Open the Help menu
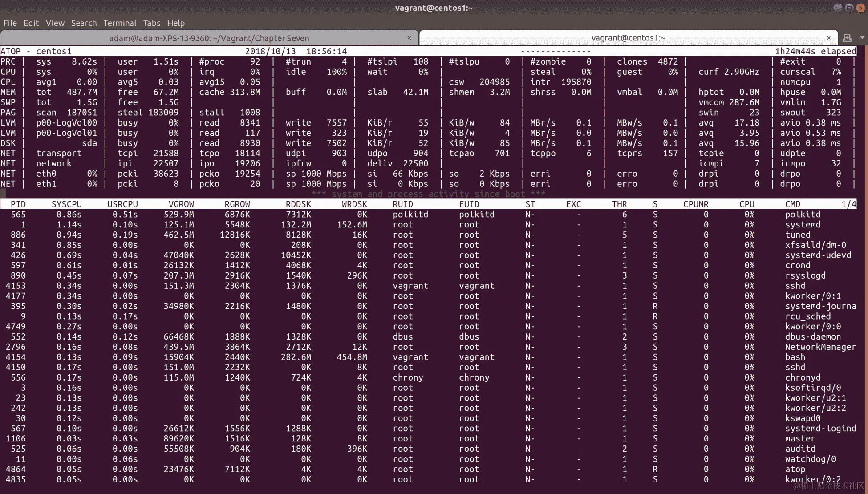 176,23
